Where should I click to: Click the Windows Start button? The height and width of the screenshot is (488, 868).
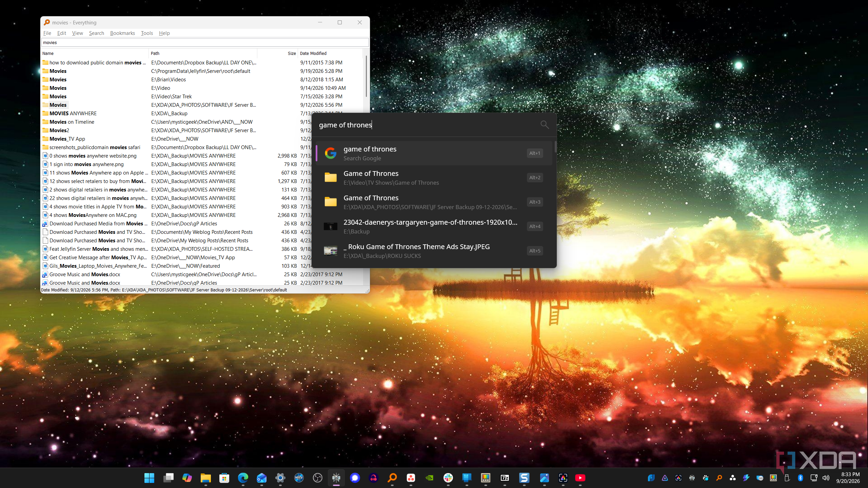coord(149,478)
